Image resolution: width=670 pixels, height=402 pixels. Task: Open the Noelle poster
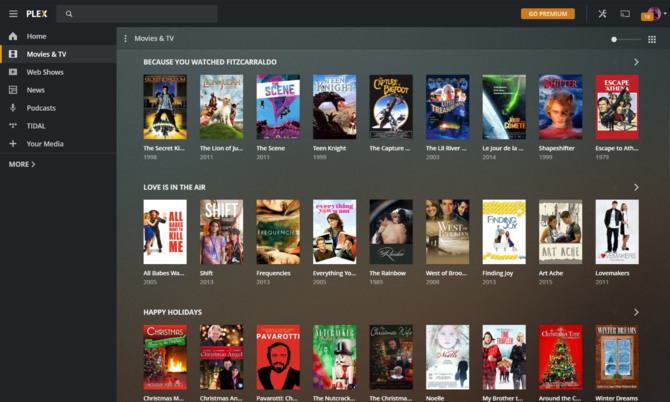[447, 357]
